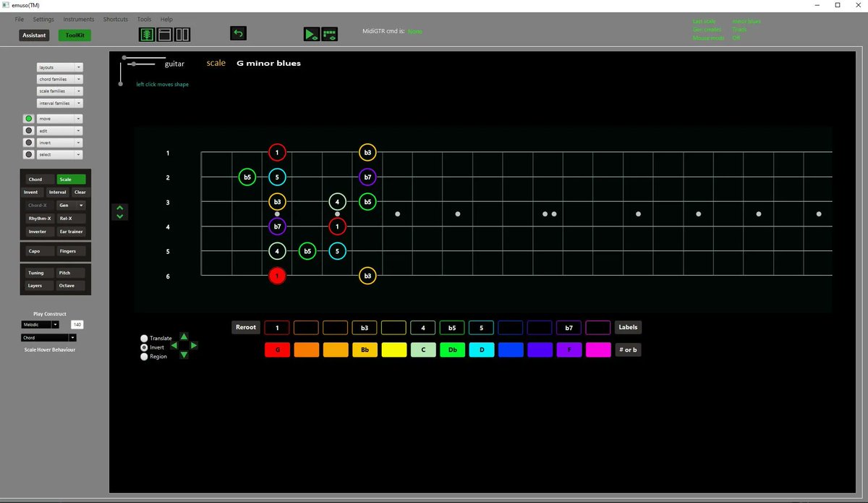Screen dimensions: 868x503
Task: Open the Gen dropdown
Action: click(x=71, y=206)
